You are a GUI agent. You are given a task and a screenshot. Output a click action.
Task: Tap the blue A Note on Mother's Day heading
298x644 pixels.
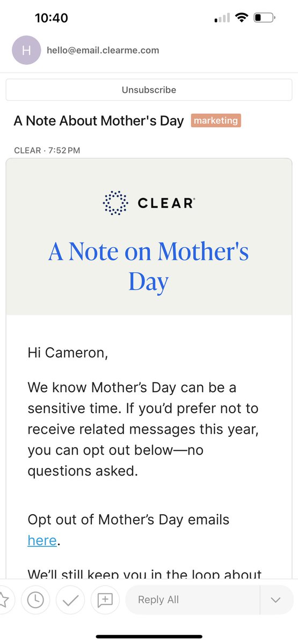click(x=149, y=266)
